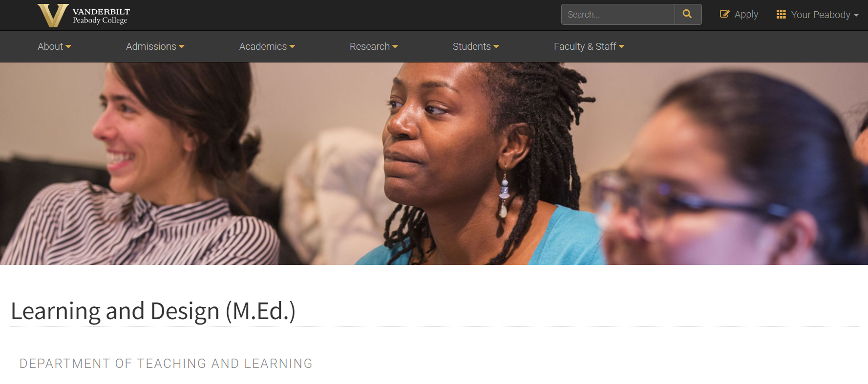The width and height of the screenshot is (868, 384).
Task: Expand the Academics dropdown menu
Action: [267, 46]
